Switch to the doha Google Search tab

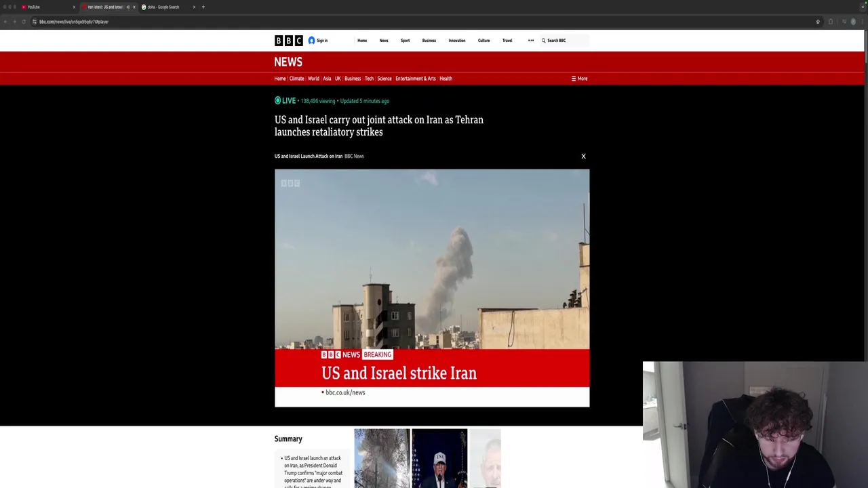click(168, 7)
